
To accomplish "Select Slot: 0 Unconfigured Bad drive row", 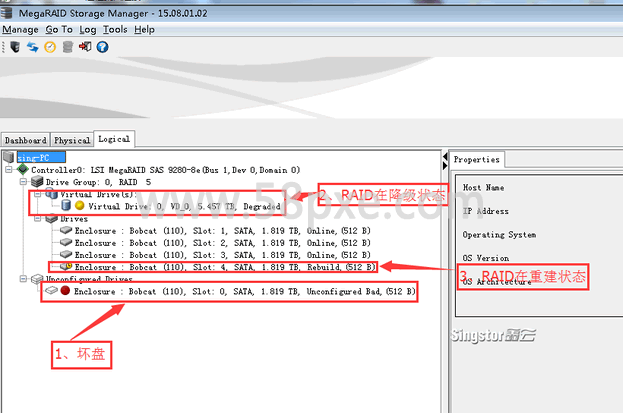I will pyautogui.click(x=245, y=291).
